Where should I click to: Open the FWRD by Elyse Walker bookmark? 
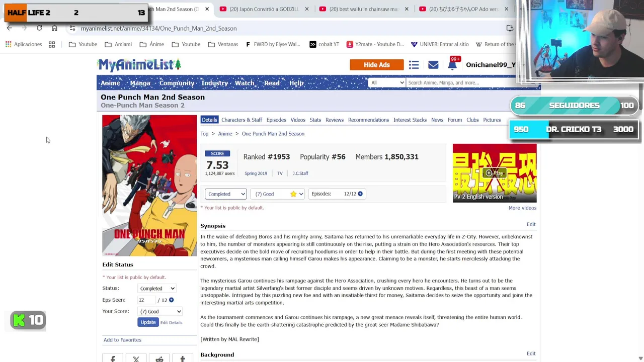(x=273, y=44)
